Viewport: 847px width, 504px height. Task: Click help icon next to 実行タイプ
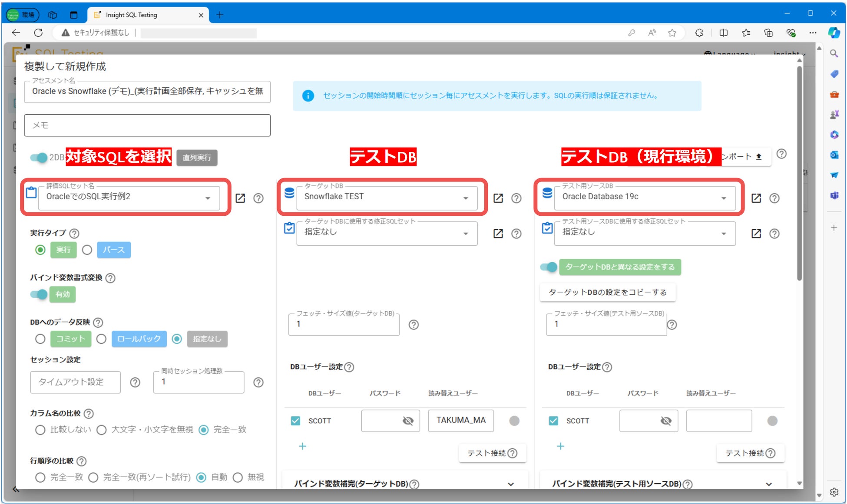(75, 234)
